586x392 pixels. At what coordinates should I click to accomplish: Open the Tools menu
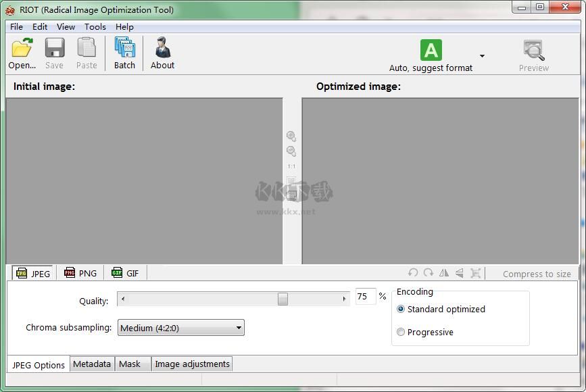pos(95,27)
